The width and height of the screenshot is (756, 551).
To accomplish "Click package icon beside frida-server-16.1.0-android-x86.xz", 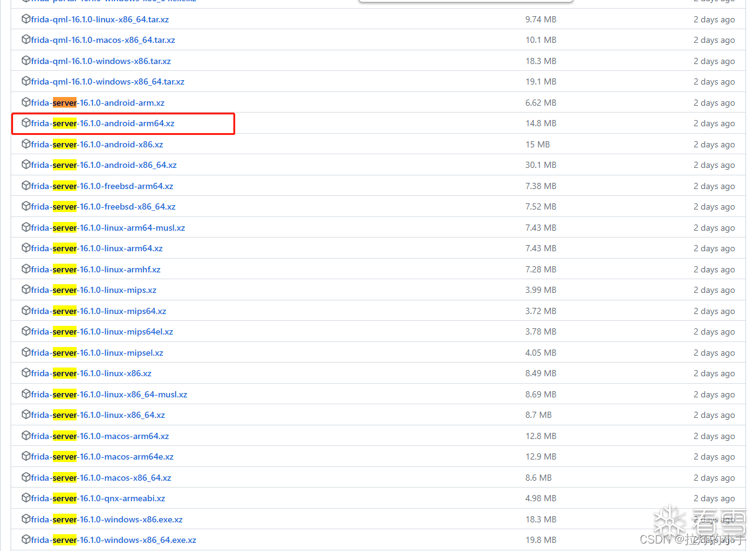I will 26,144.
